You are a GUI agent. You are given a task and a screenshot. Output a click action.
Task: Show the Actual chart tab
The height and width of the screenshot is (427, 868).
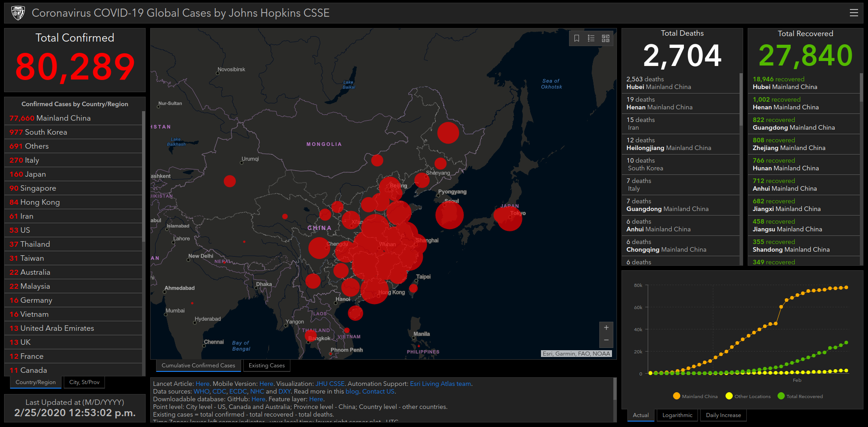[640, 415]
